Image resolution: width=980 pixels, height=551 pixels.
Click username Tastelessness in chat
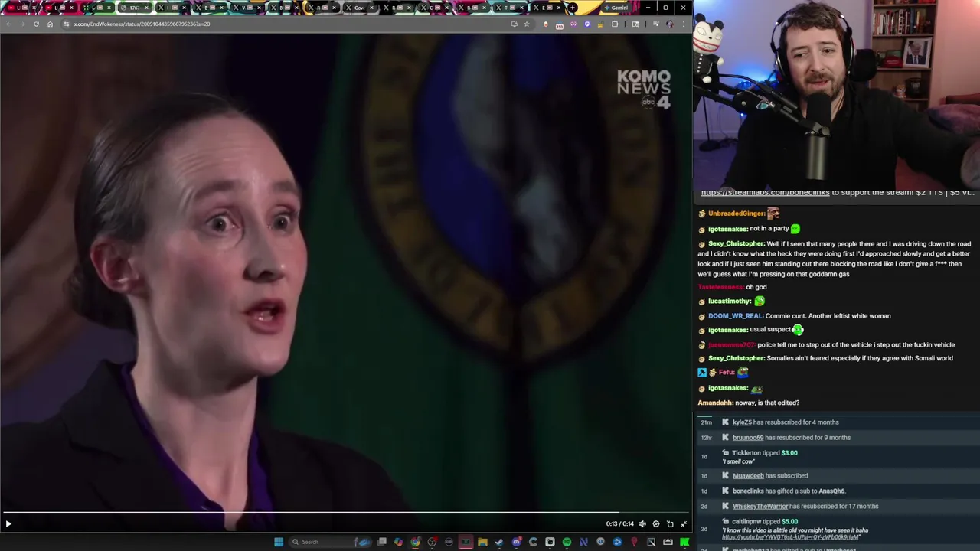click(720, 287)
